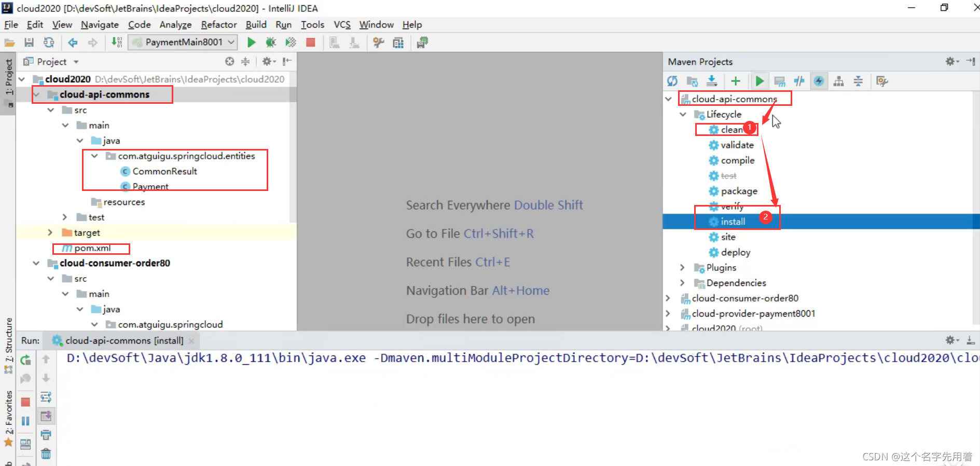Open the Navigate menu
Viewport: 980px width, 466px height.
point(100,24)
